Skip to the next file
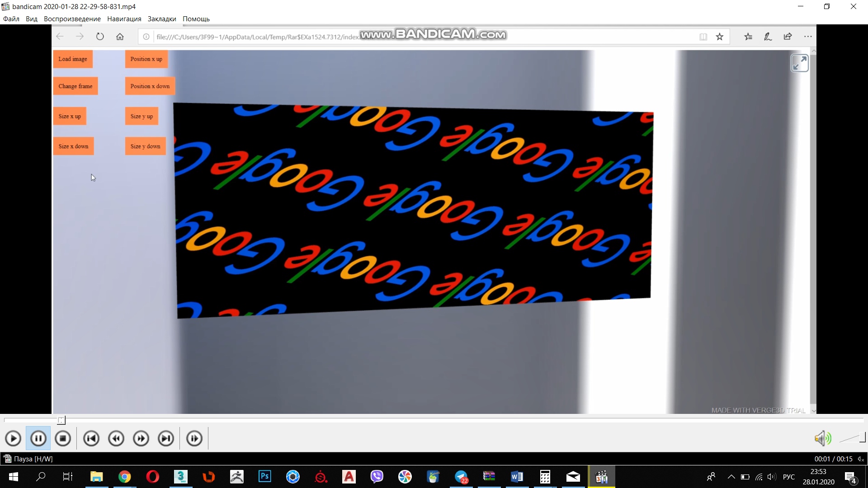Image resolution: width=868 pixels, height=488 pixels. pos(166,438)
